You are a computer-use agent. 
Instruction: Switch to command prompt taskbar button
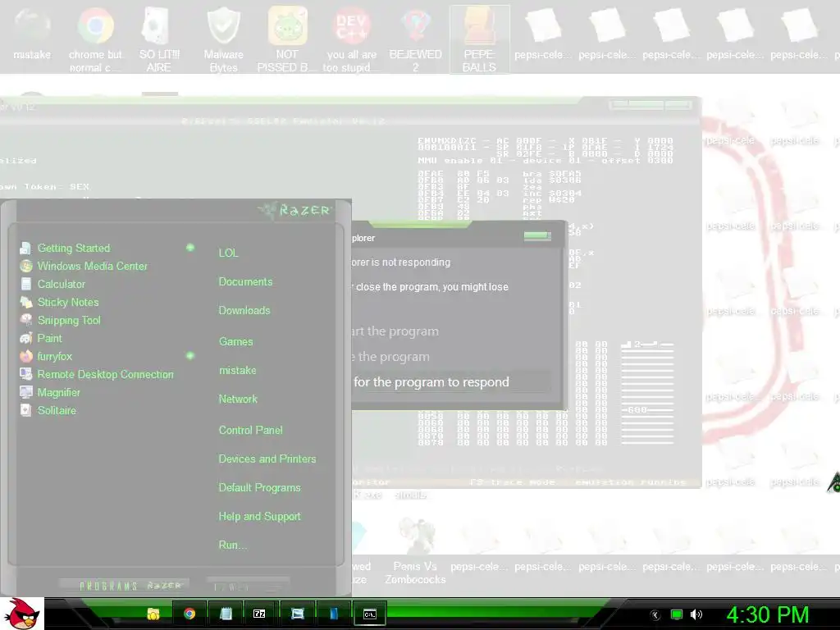370,614
